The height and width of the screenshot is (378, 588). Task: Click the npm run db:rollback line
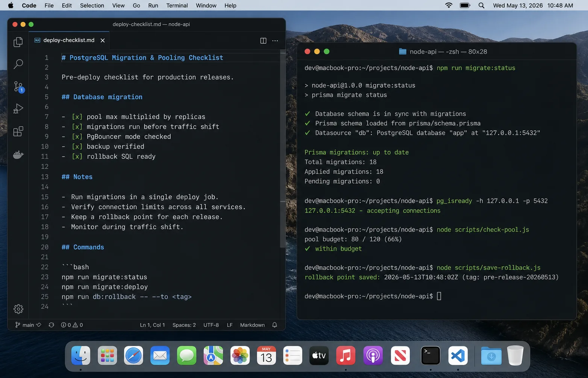coord(127,297)
